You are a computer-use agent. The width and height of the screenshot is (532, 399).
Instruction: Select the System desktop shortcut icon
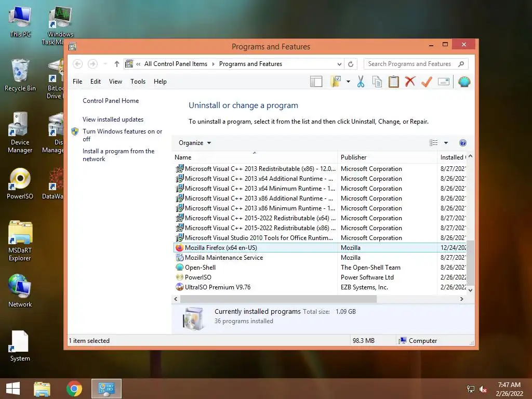20,345
